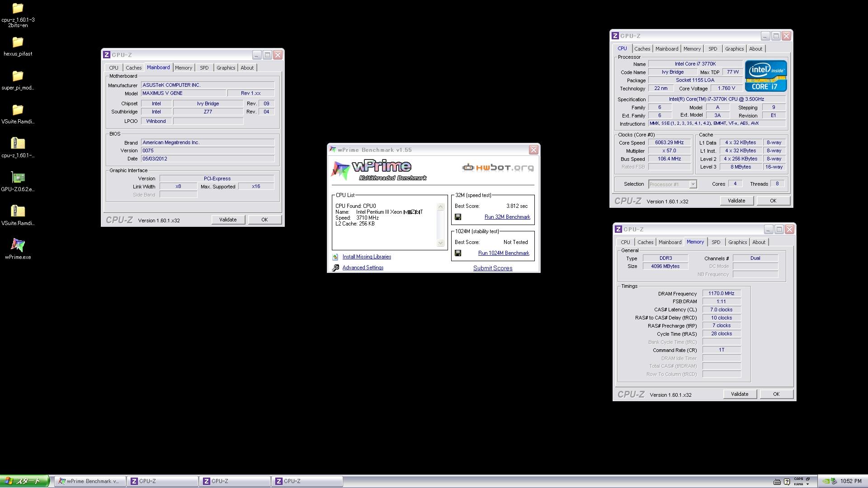
Task: Open the hexus_pifast folder icon
Action: coord(18,42)
